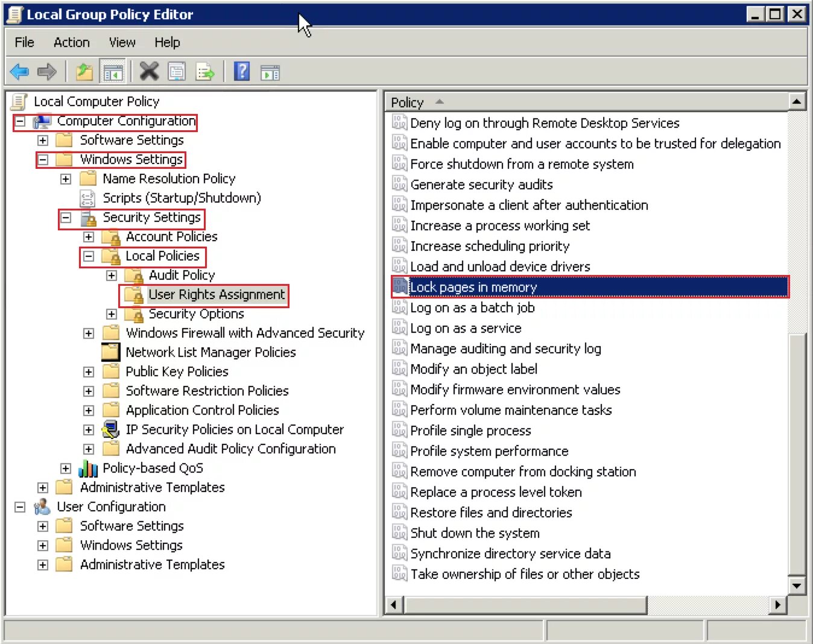
Task: Select Perform volume maintenance tasks policy
Action: pos(511,410)
